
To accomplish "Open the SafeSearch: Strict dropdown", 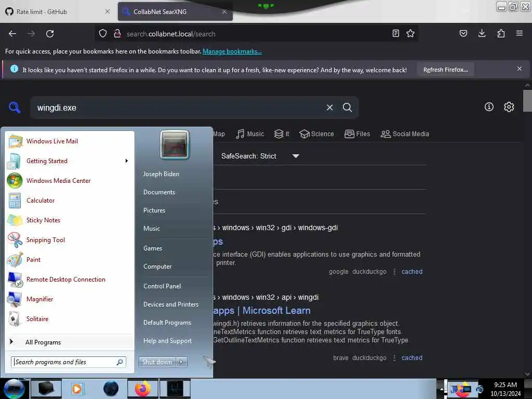I will click(260, 156).
